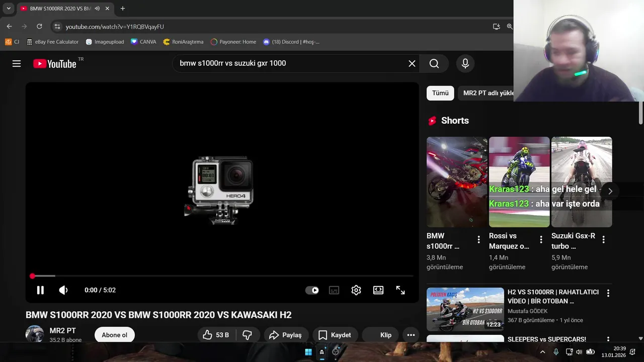Seek on the video progress bar
The width and height of the screenshot is (644, 362).
(222, 276)
